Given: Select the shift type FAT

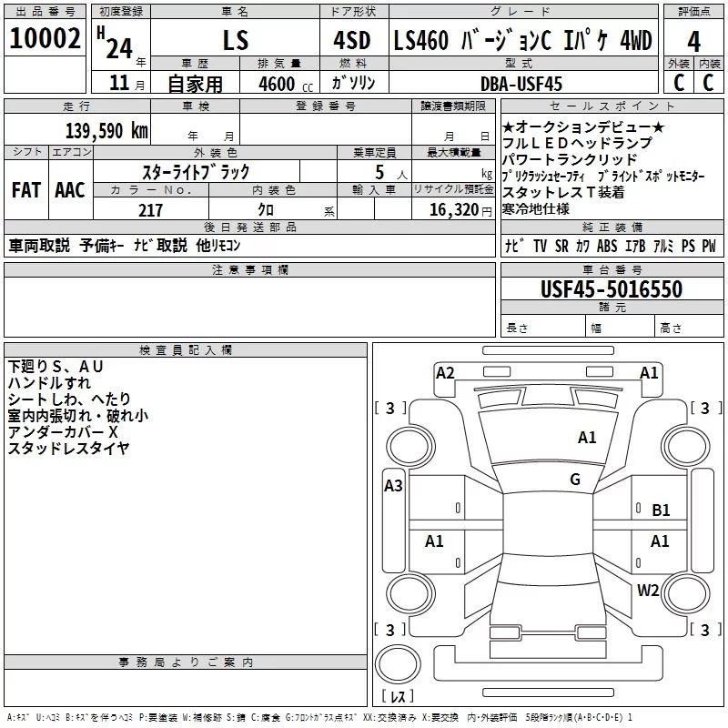Looking at the screenshot, I should click(x=26, y=190).
